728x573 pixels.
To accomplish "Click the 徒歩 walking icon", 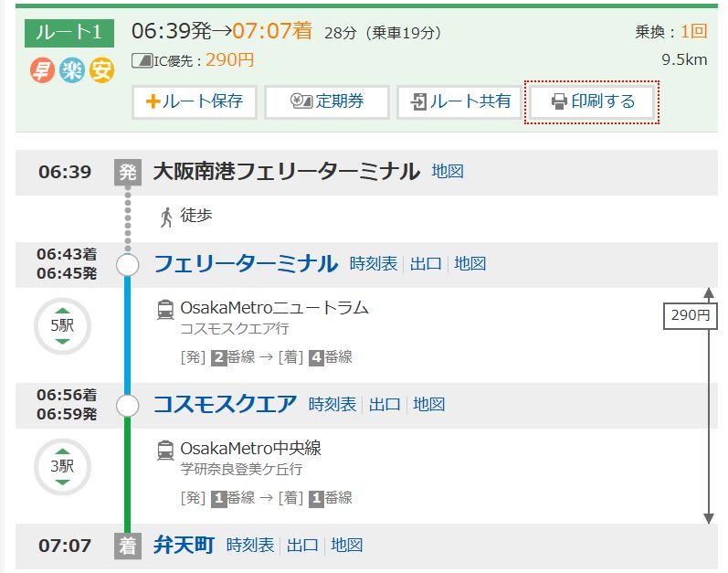I will pyautogui.click(x=166, y=217).
